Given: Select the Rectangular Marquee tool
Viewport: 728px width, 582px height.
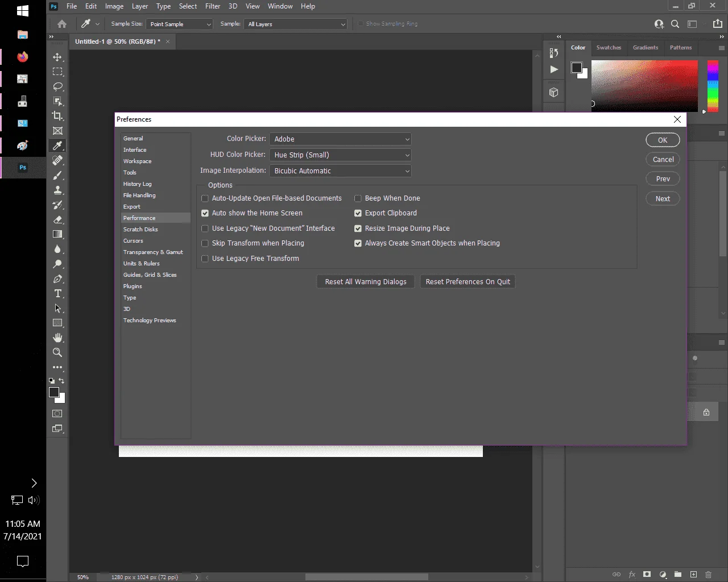Looking at the screenshot, I should tap(57, 72).
